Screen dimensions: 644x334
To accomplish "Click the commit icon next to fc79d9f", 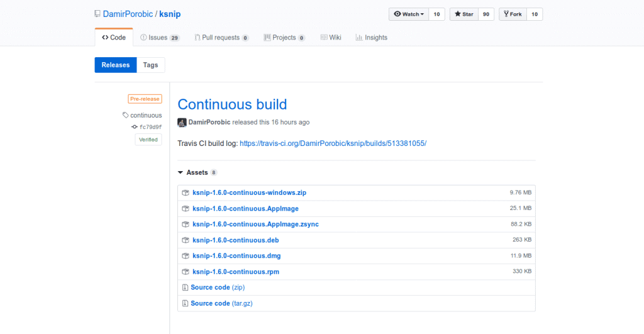I will (x=135, y=126).
